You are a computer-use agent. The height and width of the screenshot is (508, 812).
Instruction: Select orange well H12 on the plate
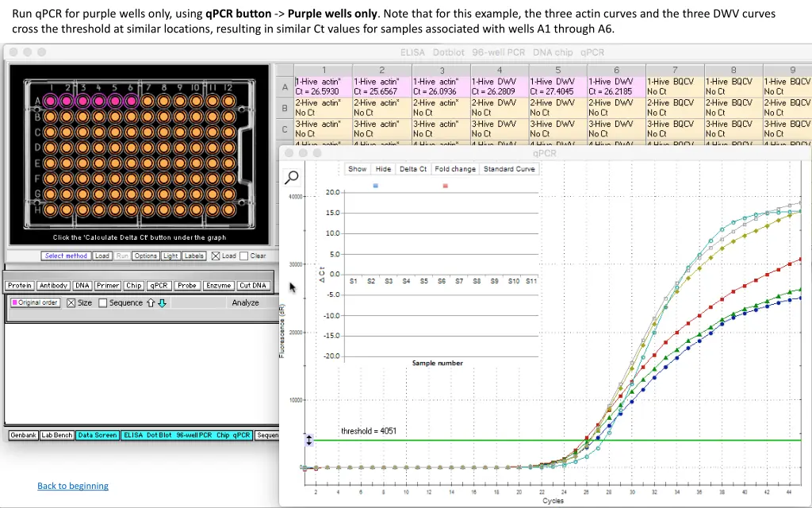[x=228, y=210]
